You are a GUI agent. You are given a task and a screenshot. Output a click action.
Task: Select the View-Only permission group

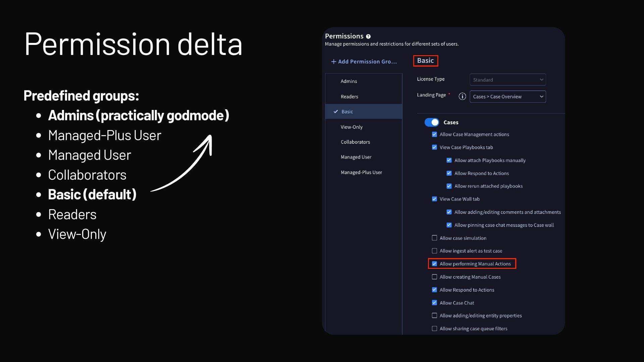pyautogui.click(x=352, y=127)
